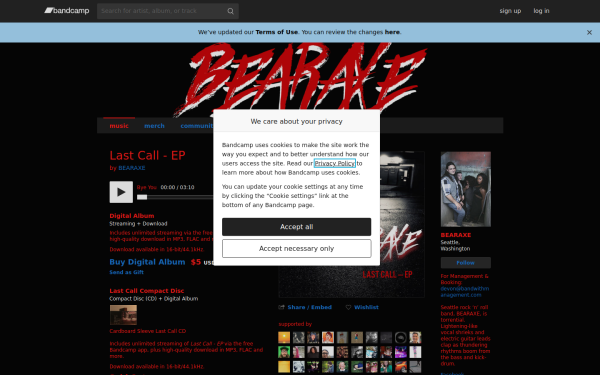Click the 'Streaming + Download' text
The height and width of the screenshot is (375, 600).
138,224
